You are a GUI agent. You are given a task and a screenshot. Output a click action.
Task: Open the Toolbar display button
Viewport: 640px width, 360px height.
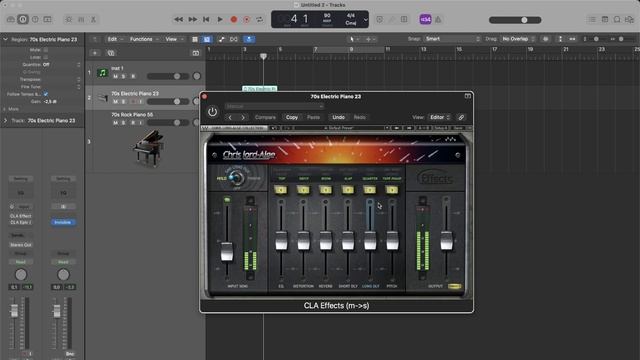(x=47, y=19)
